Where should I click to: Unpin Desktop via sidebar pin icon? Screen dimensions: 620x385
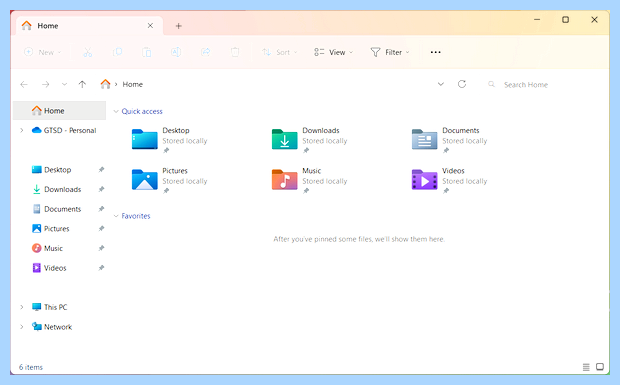tap(101, 170)
